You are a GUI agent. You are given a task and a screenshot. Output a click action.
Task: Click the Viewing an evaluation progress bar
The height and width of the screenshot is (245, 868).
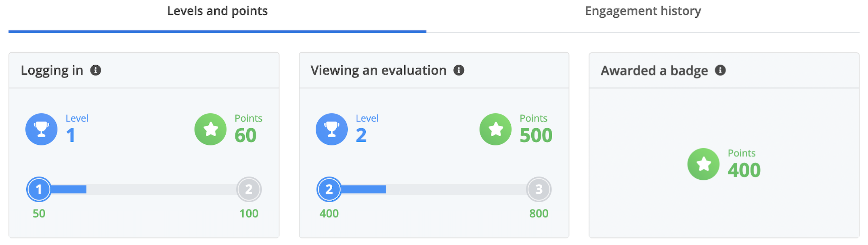pos(434,189)
